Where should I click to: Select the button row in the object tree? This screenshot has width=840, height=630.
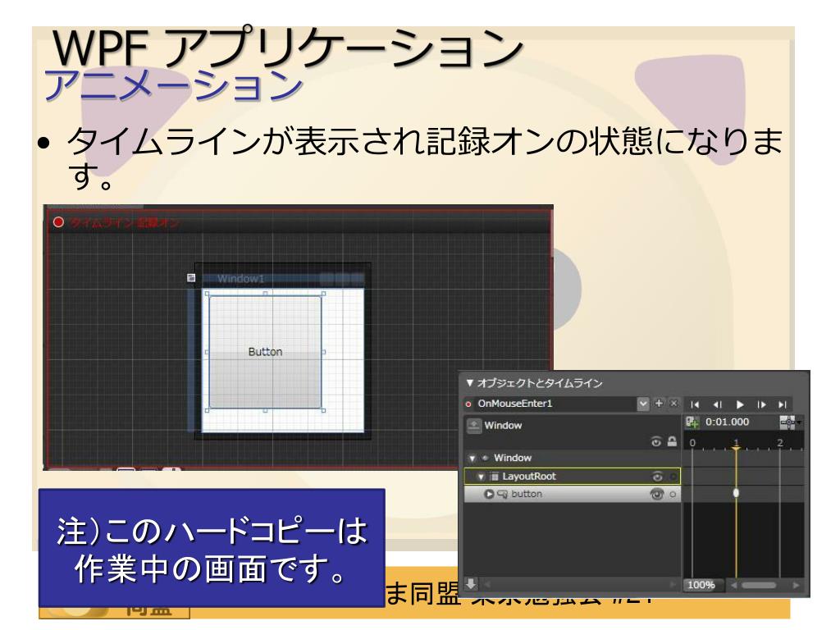click(572, 494)
